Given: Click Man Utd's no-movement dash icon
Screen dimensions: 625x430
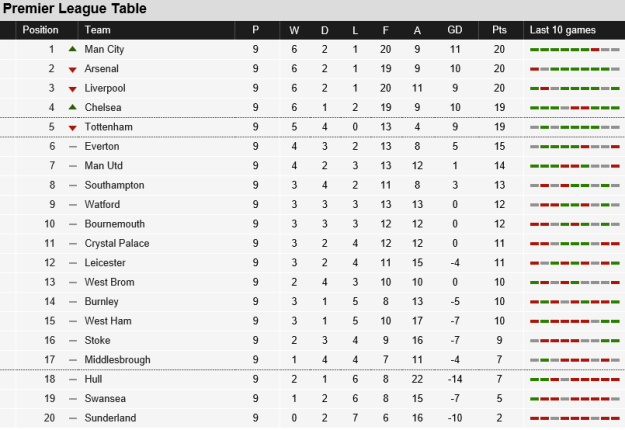Looking at the screenshot, I should coord(72,165).
